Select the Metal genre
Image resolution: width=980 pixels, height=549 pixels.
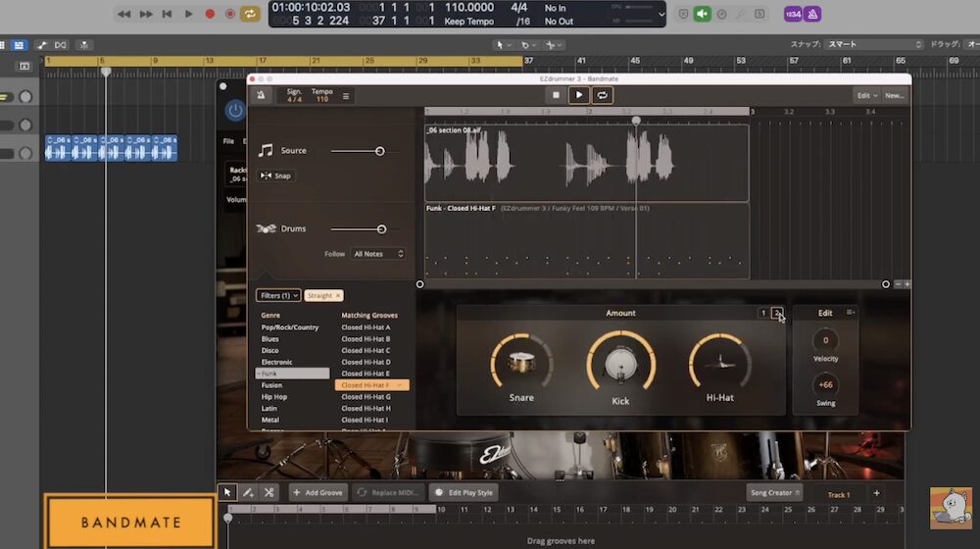coord(270,420)
